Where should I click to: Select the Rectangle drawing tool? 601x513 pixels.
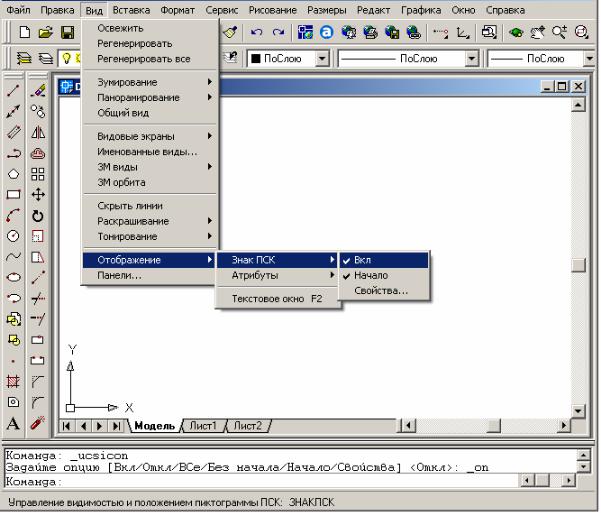coord(13,194)
